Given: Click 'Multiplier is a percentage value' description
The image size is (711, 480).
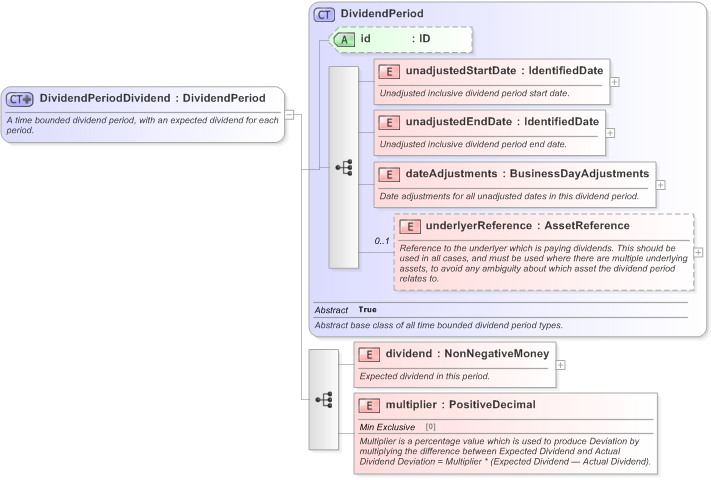Looking at the screenshot, I should (x=505, y=451).
